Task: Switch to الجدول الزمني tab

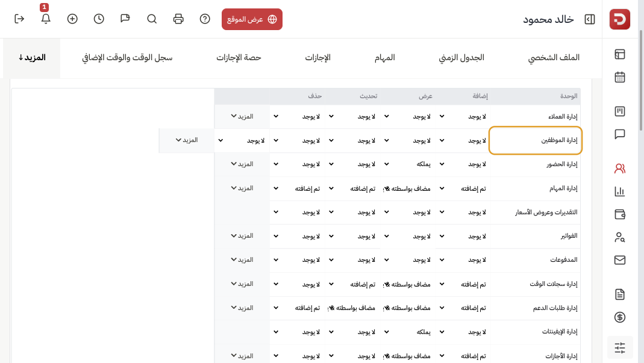Action: pyautogui.click(x=461, y=58)
